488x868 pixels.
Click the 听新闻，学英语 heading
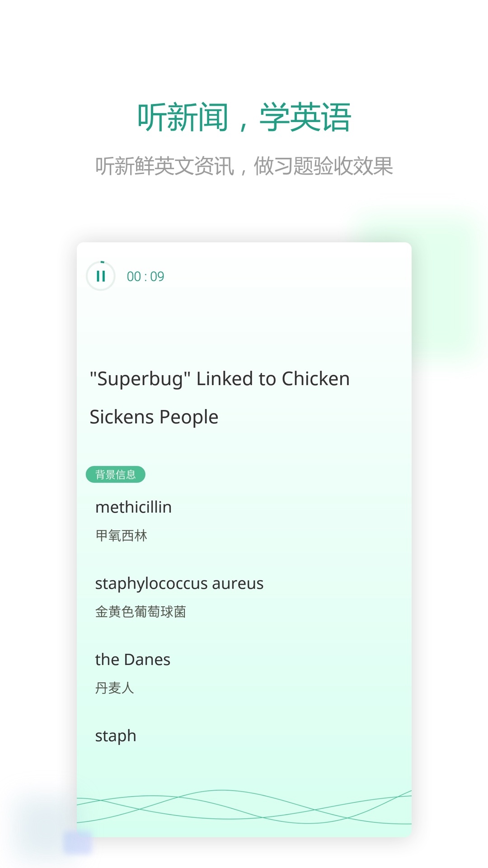point(244,118)
